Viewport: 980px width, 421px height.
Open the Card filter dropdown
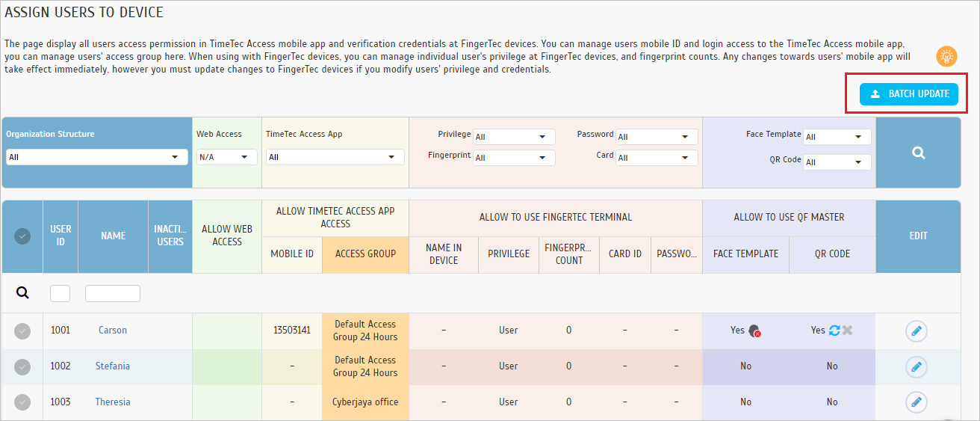point(657,158)
